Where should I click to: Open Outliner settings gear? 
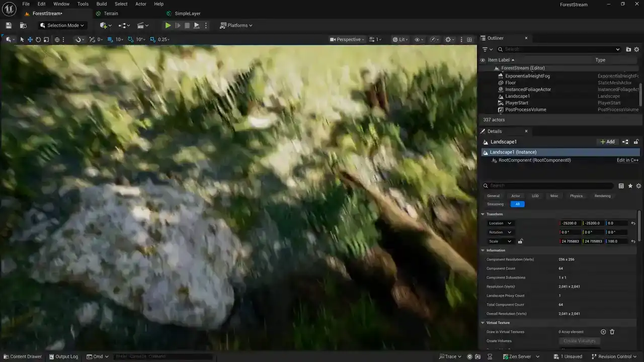pos(636,49)
